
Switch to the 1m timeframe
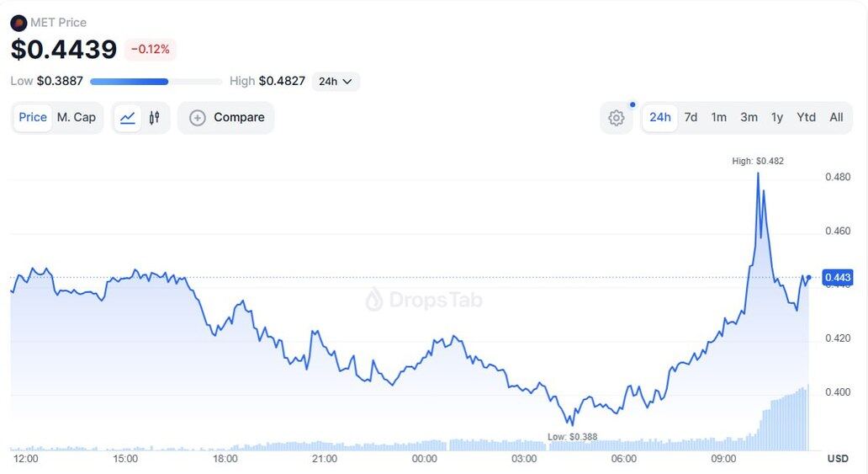718,118
